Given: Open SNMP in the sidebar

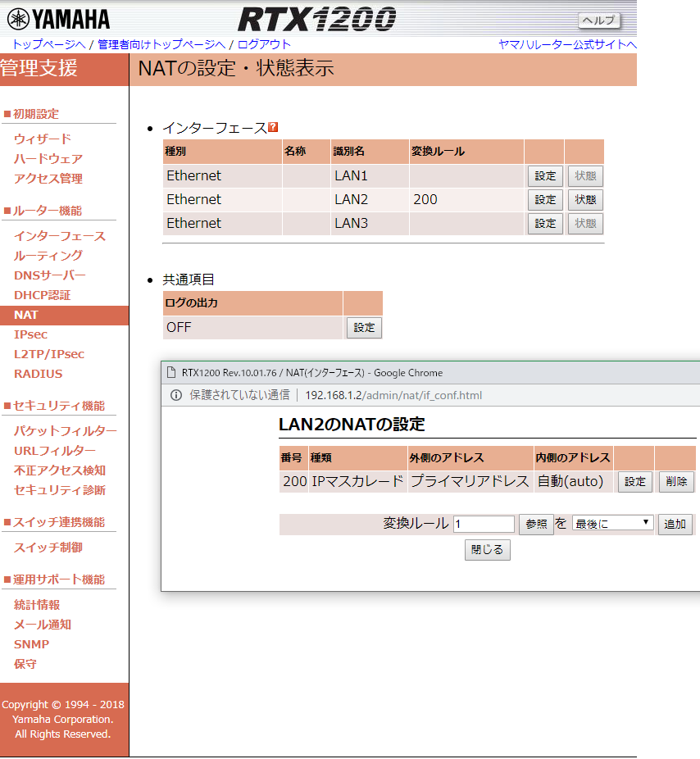Looking at the screenshot, I should [x=31, y=644].
